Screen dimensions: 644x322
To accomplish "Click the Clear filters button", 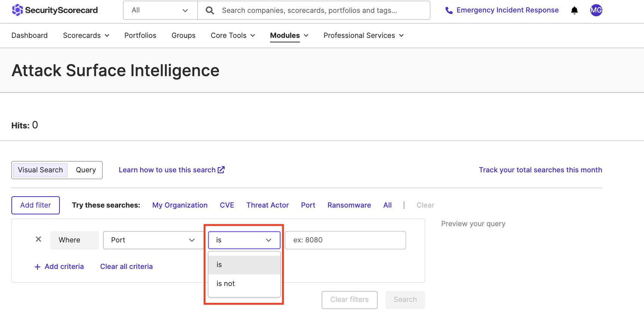I will click(x=350, y=300).
